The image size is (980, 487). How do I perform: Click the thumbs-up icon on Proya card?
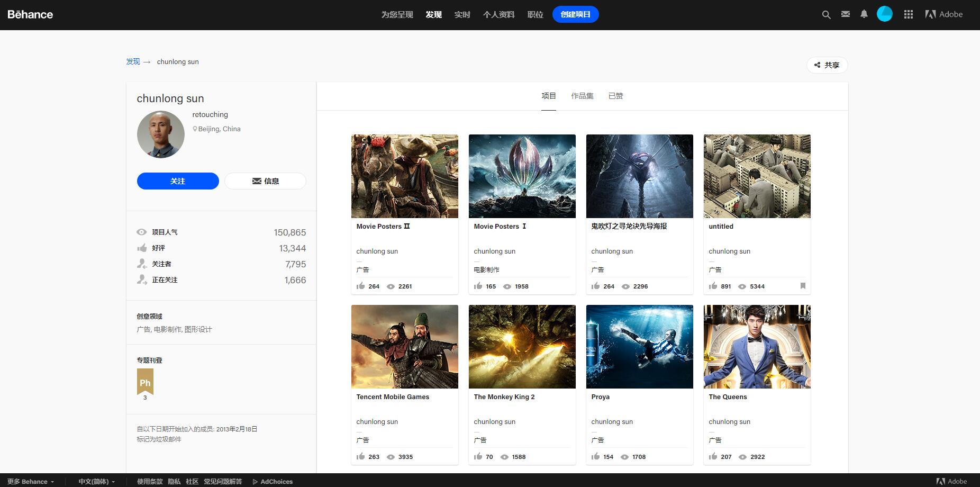click(596, 456)
